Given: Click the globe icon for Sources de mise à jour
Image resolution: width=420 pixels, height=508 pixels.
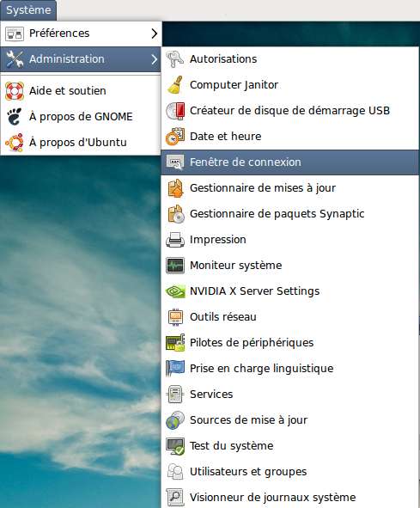Looking at the screenshot, I should tap(175, 420).
